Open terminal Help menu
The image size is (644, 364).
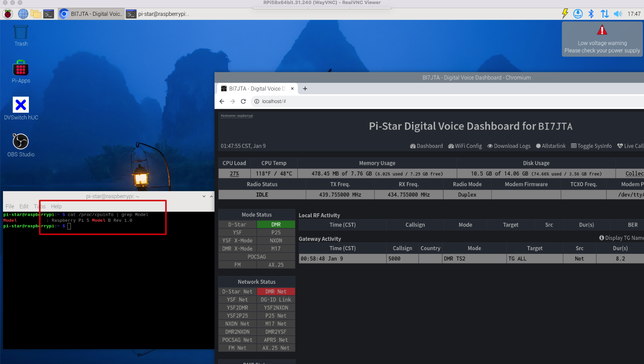[56, 207]
